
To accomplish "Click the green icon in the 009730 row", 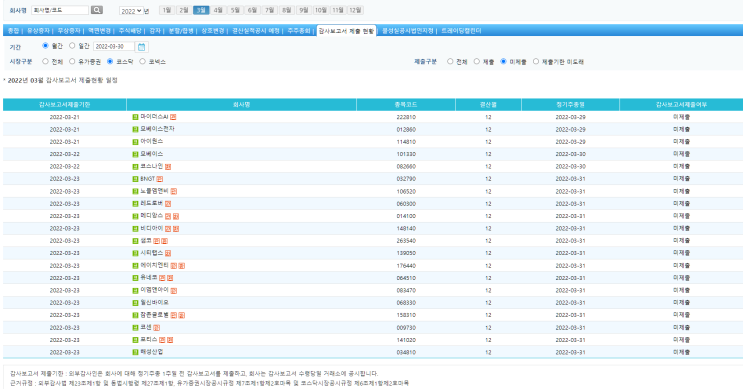I will [135, 327].
